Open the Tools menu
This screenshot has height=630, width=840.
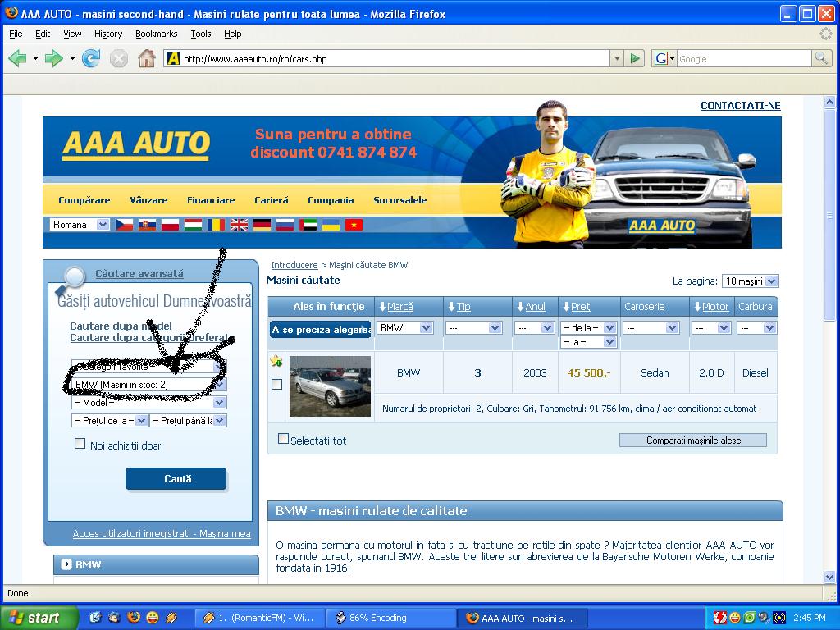click(201, 34)
